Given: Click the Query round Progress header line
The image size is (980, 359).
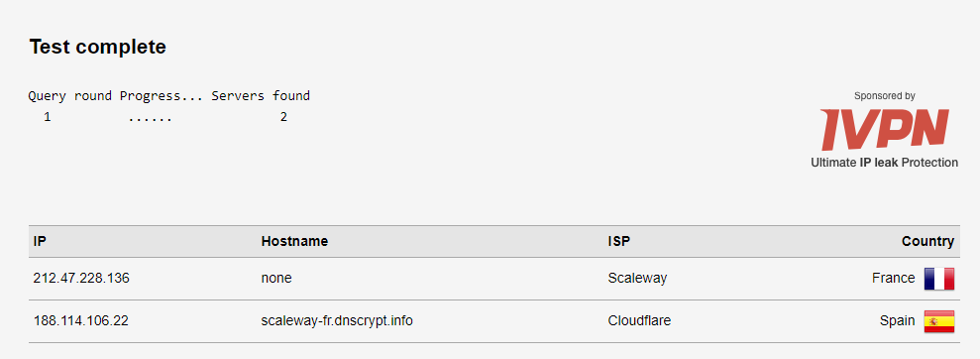Looking at the screenshot, I should 169,96.
